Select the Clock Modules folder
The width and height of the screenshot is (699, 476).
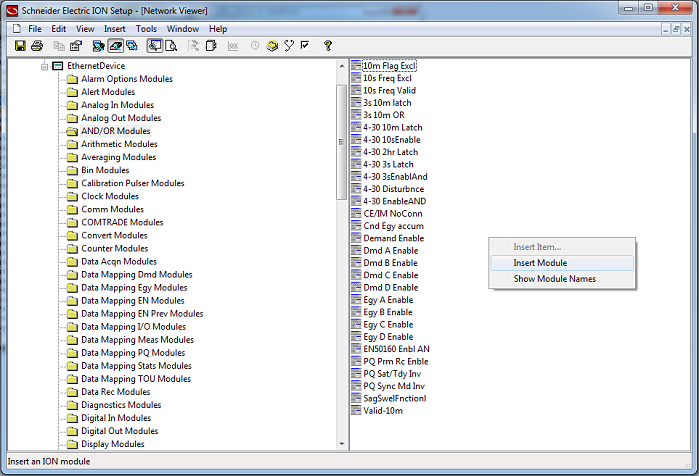(x=110, y=196)
